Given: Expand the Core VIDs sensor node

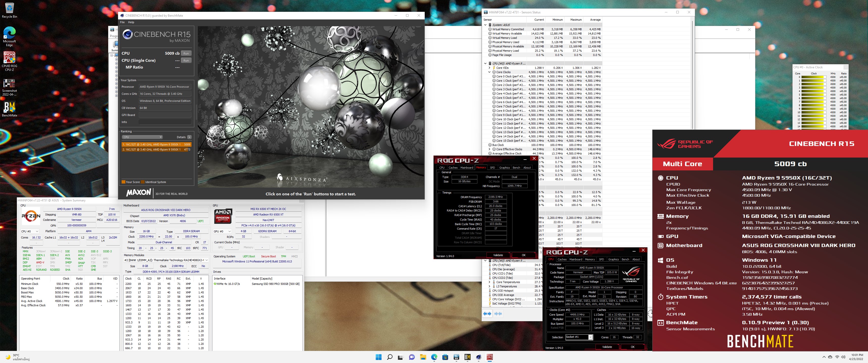Looking at the screenshot, I should point(489,68).
